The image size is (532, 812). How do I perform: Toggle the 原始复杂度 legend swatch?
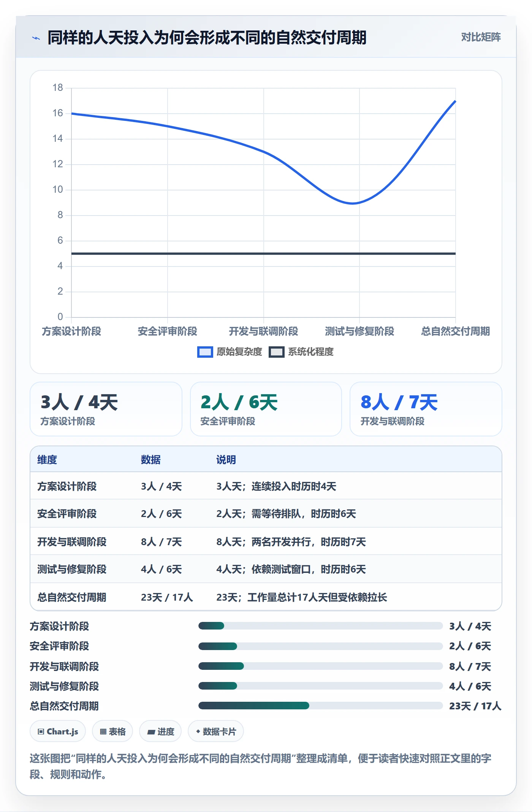[x=205, y=352]
